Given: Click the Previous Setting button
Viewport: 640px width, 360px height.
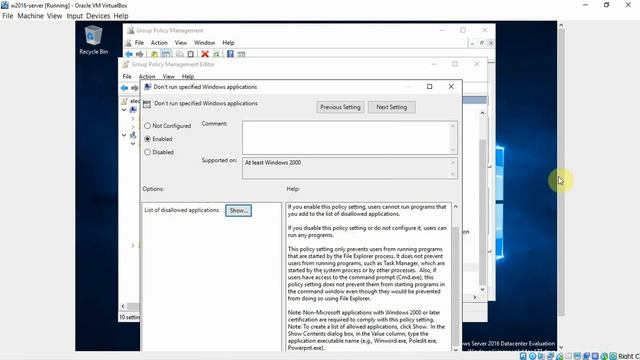Looking at the screenshot, I should click(340, 107).
